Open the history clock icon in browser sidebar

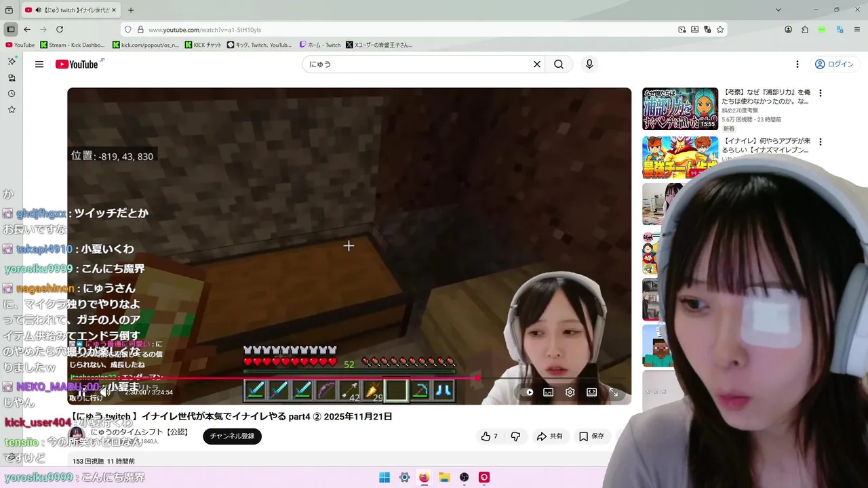coord(12,94)
